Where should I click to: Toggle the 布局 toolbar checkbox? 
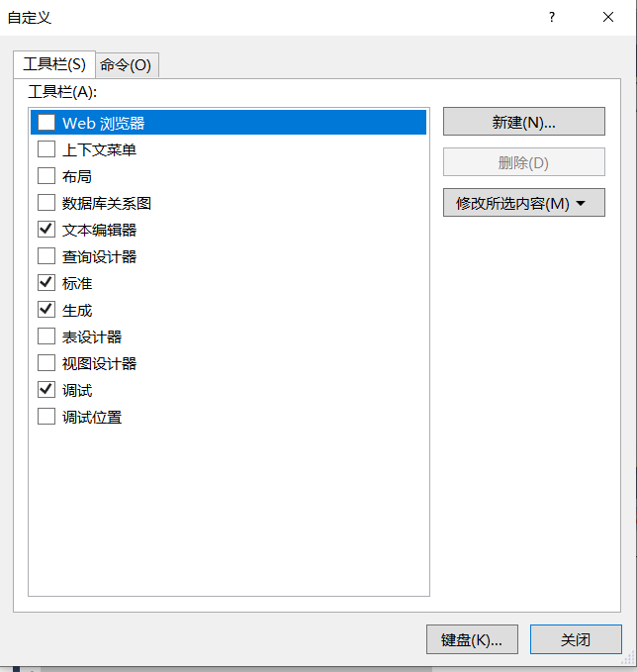click(x=46, y=176)
